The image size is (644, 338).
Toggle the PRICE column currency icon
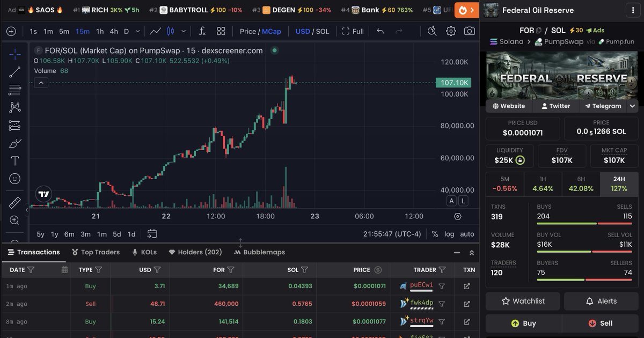coord(378,270)
